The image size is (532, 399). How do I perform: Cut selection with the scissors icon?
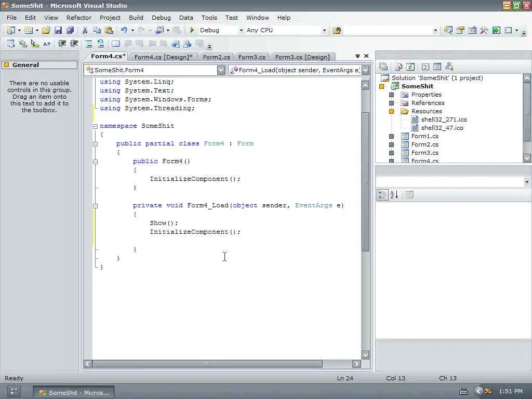tap(85, 30)
